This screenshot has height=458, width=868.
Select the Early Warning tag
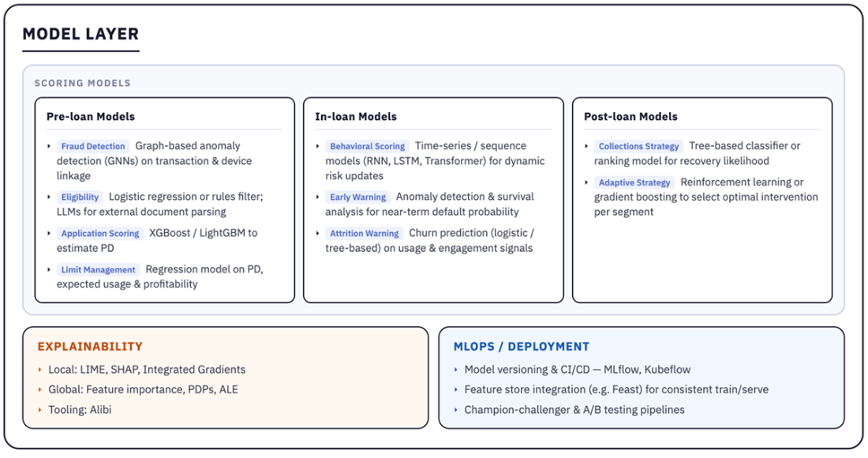point(357,197)
